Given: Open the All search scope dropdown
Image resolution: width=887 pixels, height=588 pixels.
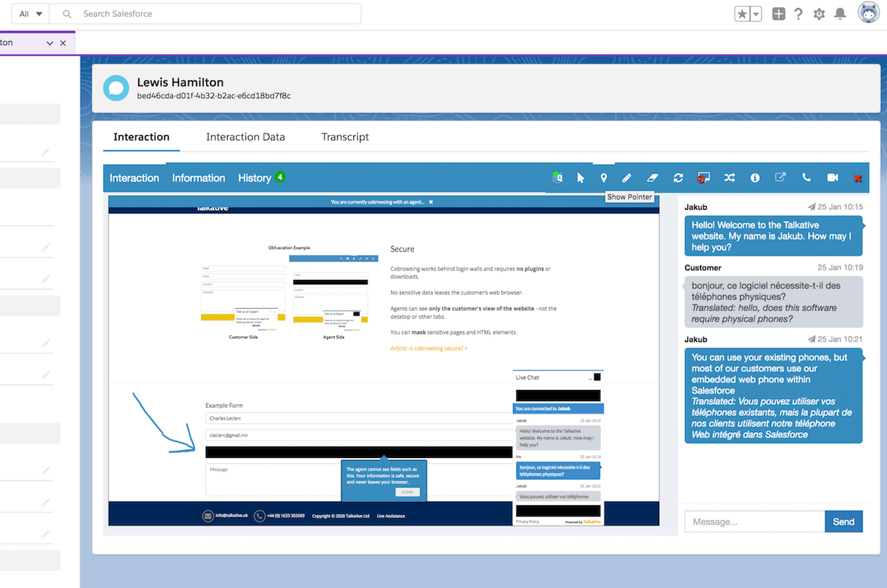Looking at the screenshot, I should (30, 14).
